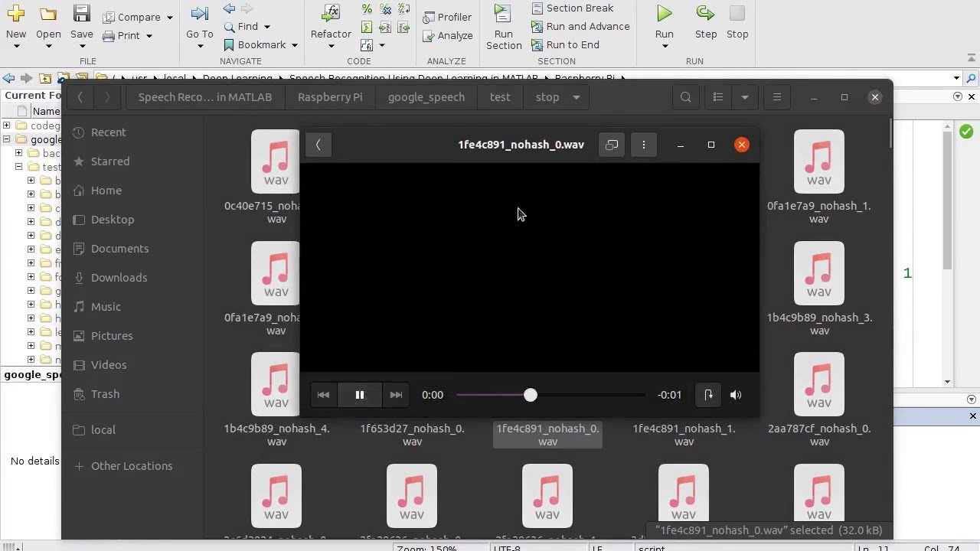Open the stop folder path dropdown

coord(577,97)
